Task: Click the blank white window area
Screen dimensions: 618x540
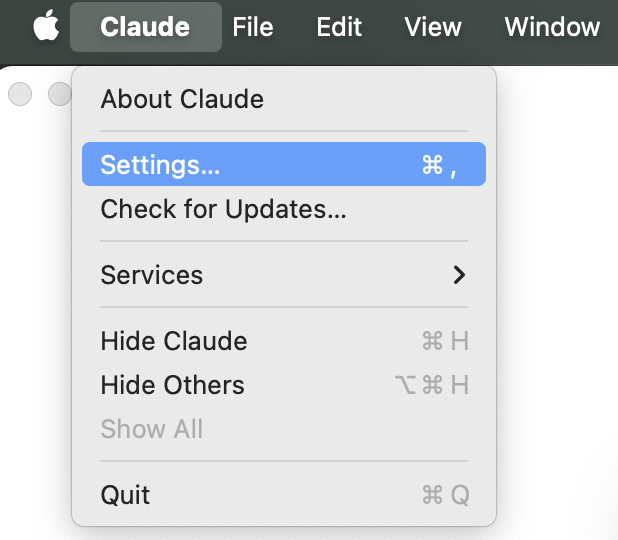Action: point(560,300)
